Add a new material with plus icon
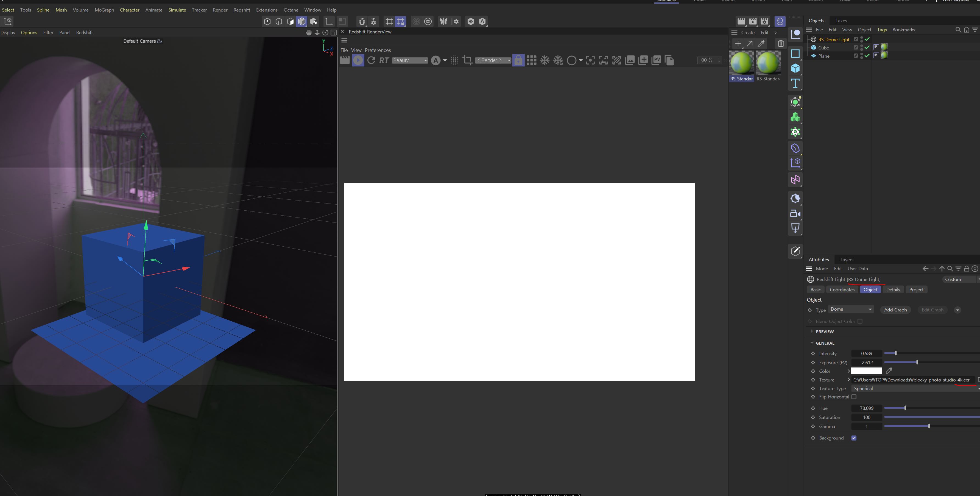Screen dimensions: 980x496 tap(738, 44)
